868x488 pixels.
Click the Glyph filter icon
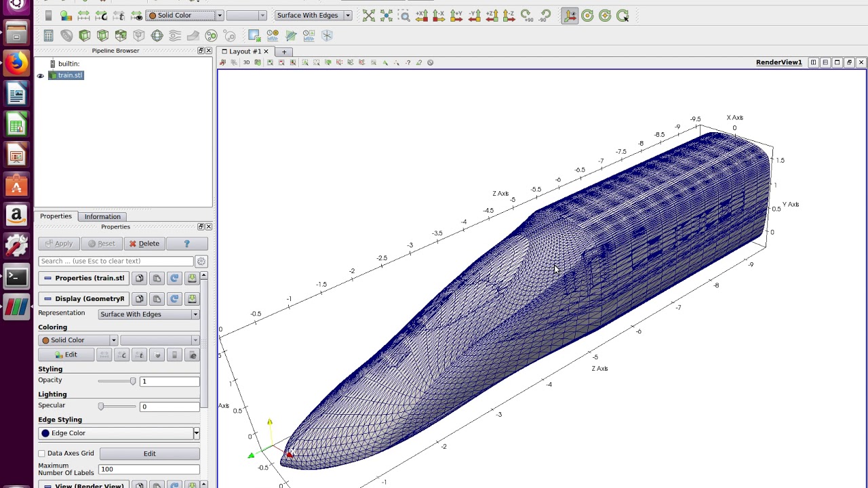coord(157,35)
